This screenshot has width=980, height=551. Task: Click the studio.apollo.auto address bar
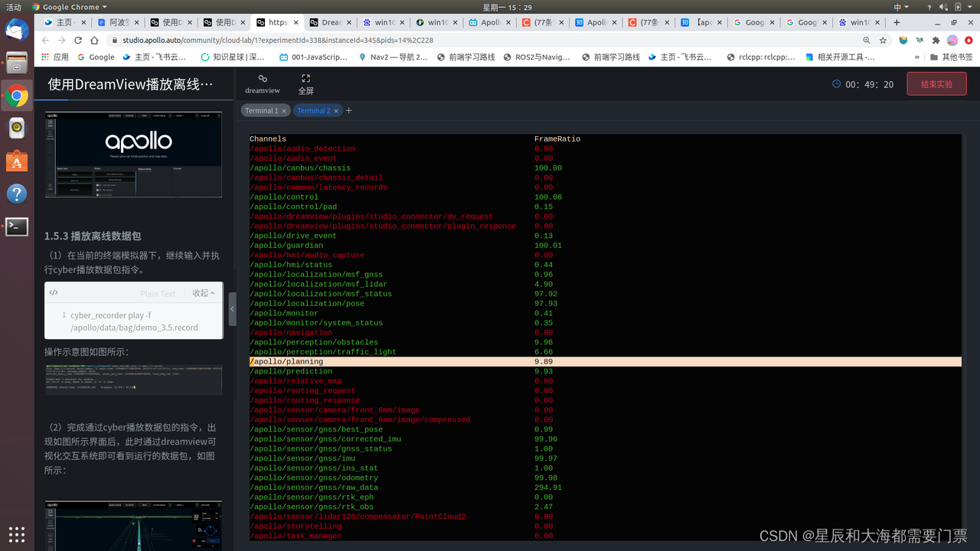coord(482,40)
